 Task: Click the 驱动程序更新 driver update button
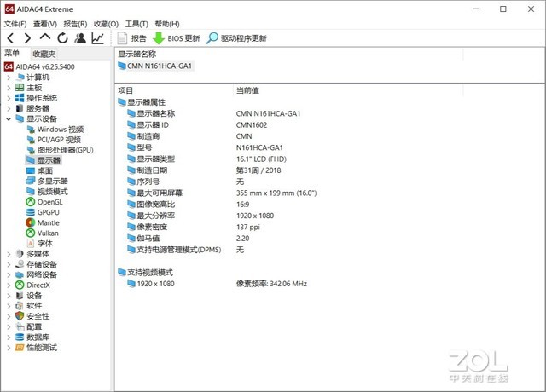click(x=236, y=38)
